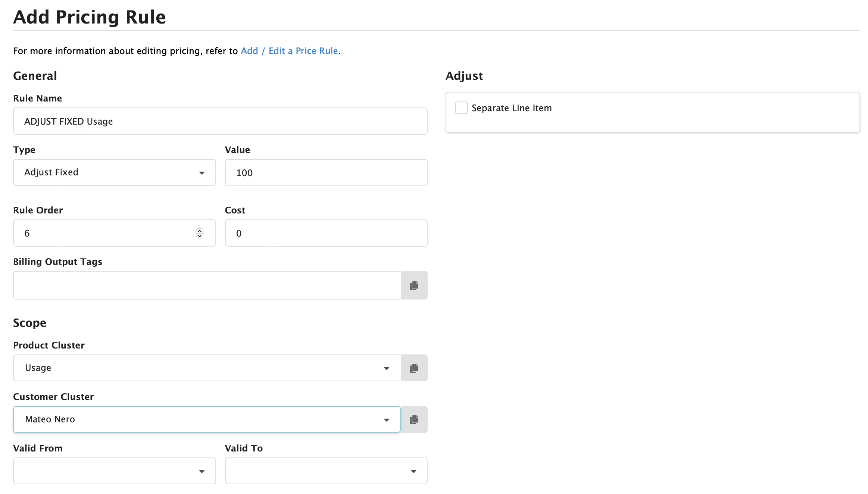The width and height of the screenshot is (868, 494).
Task: Open the Valid From date dropdown
Action: [202, 471]
